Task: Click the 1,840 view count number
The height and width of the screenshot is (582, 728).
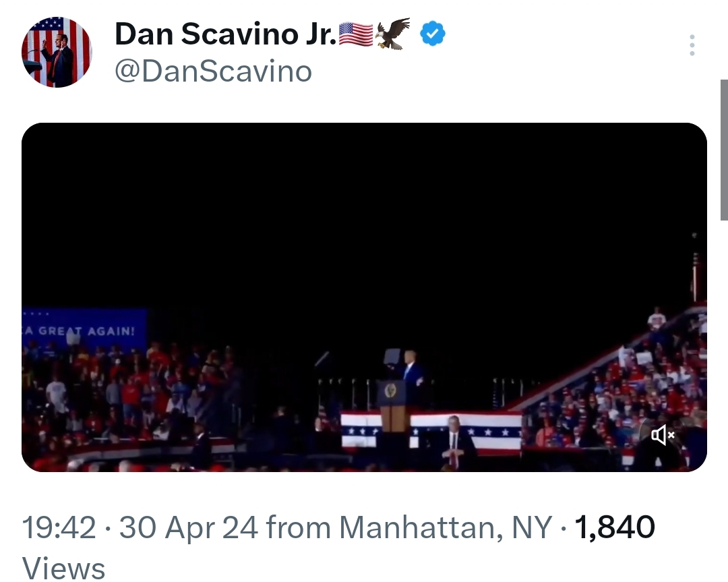Action: 613,527
